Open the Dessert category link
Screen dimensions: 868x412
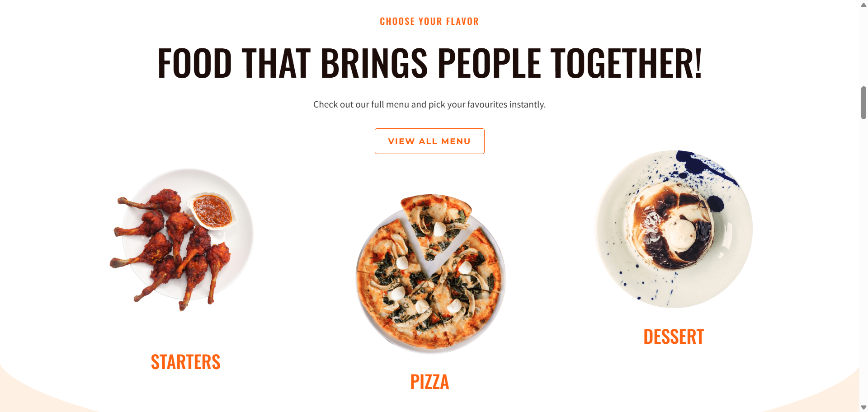pos(674,337)
